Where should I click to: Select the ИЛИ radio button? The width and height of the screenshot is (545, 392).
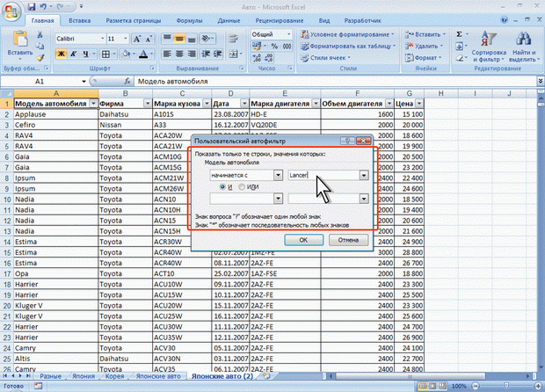pyautogui.click(x=241, y=187)
